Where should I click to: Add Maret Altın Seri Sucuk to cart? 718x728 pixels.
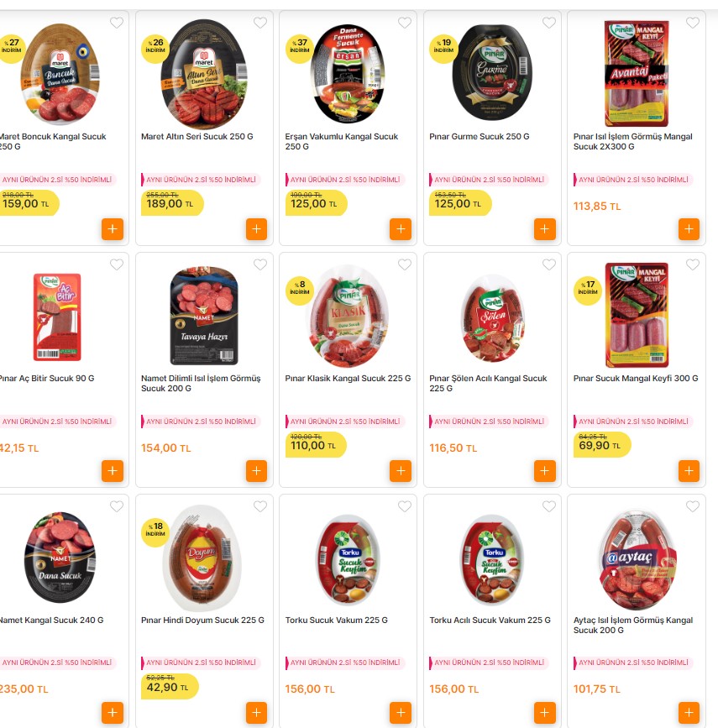(256, 229)
